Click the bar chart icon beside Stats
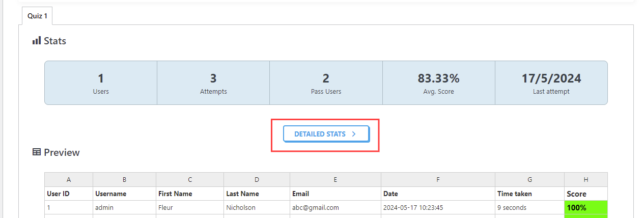This screenshot has height=218, width=644. pos(37,41)
